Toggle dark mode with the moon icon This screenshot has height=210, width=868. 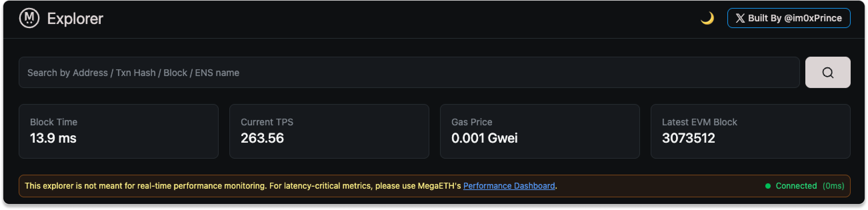point(707,18)
